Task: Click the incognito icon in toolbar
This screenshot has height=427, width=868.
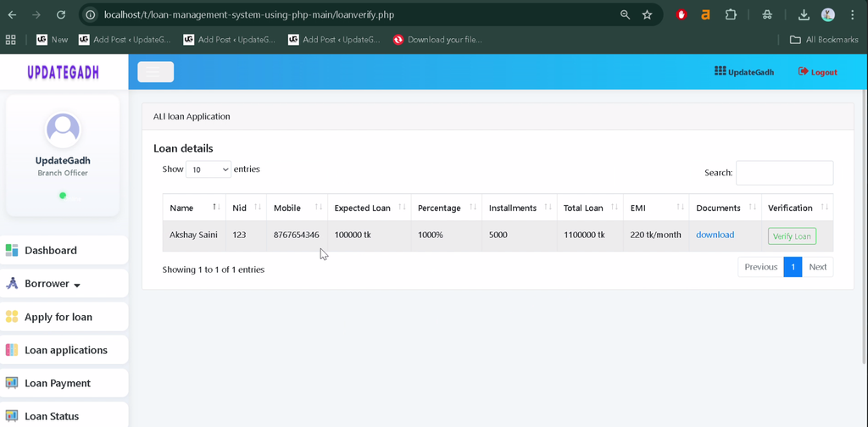Action: click(766, 15)
